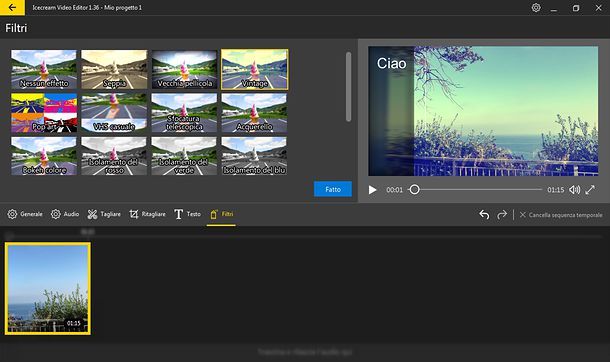
Task: Apply the Nessun effetto filter
Action: point(44,69)
